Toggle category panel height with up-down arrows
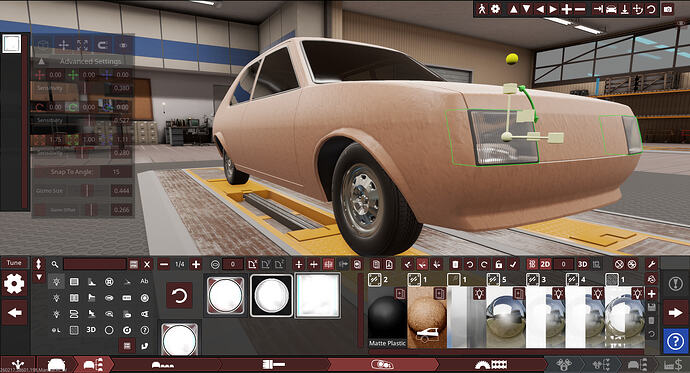This screenshot has height=373, width=690. [x=39, y=264]
